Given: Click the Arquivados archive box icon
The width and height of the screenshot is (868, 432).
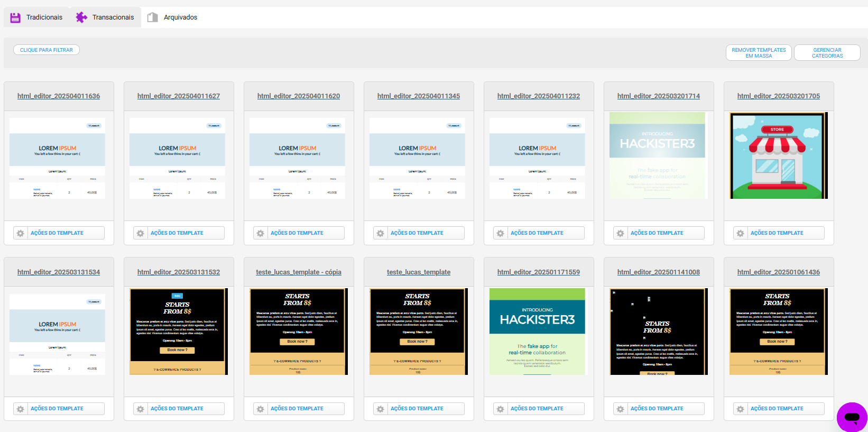Looking at the screenshot, I should (153, 17).
